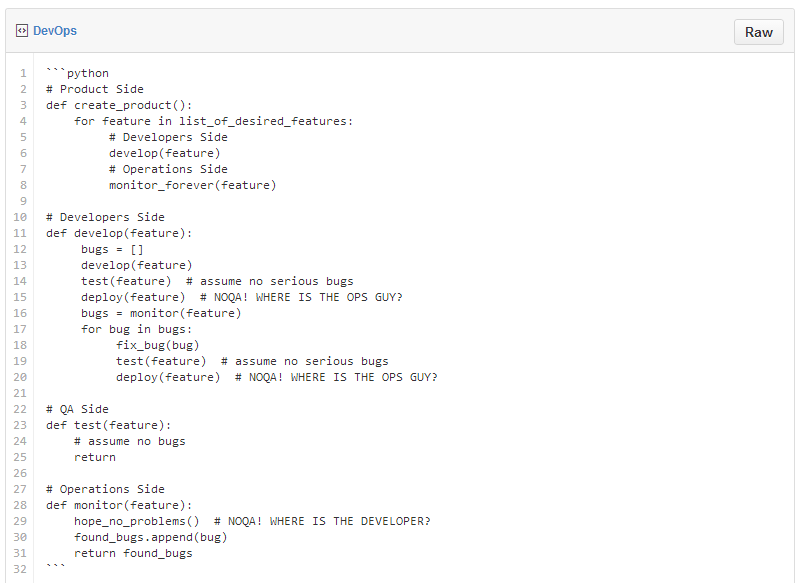The image size is (805, 583).
Task: Select line number 22 in the gutter
Action: tap(20, 409)
